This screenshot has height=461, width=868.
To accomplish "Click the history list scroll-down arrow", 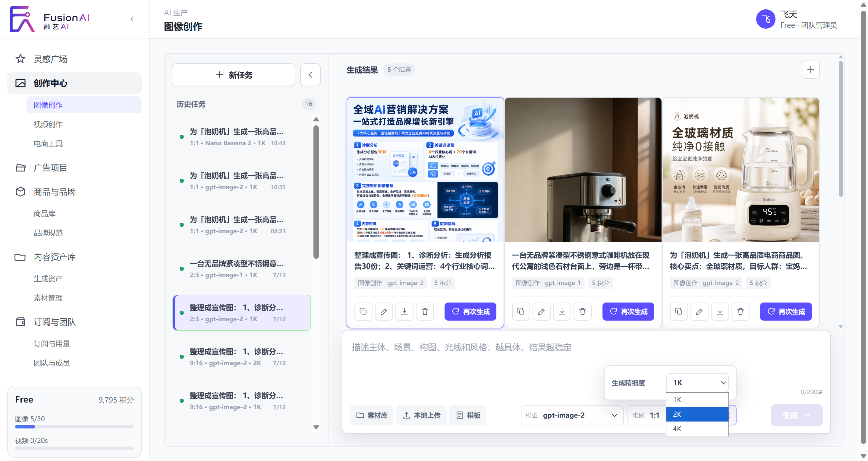I will 316,427.
